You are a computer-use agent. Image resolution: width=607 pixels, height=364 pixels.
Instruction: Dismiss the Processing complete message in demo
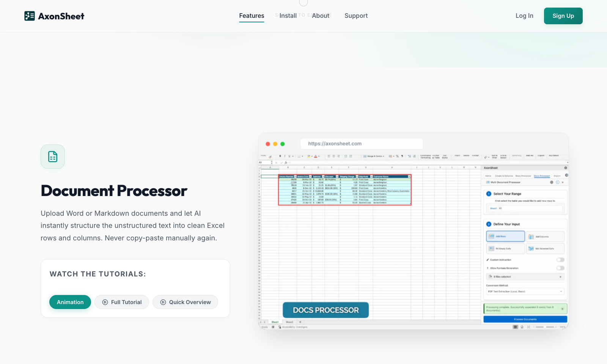tap(562, 309)
